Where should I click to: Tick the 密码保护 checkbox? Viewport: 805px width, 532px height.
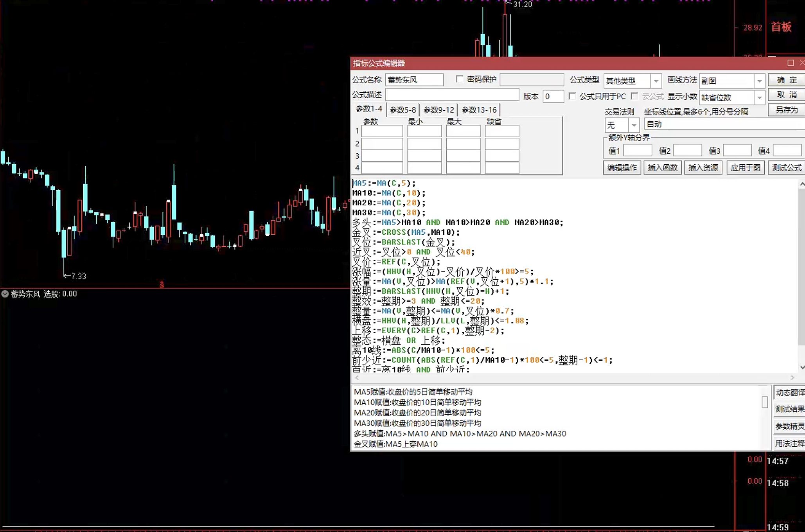(460, 79)
